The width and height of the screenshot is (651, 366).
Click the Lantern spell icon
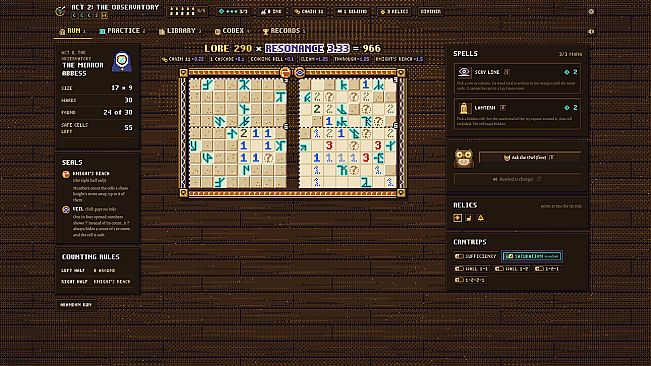point(463,108)
